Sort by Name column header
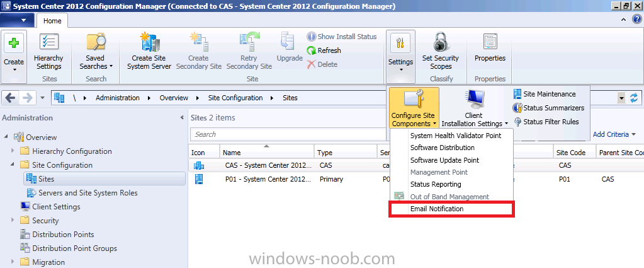Viewport: 644px width, 268px height. 267,153
